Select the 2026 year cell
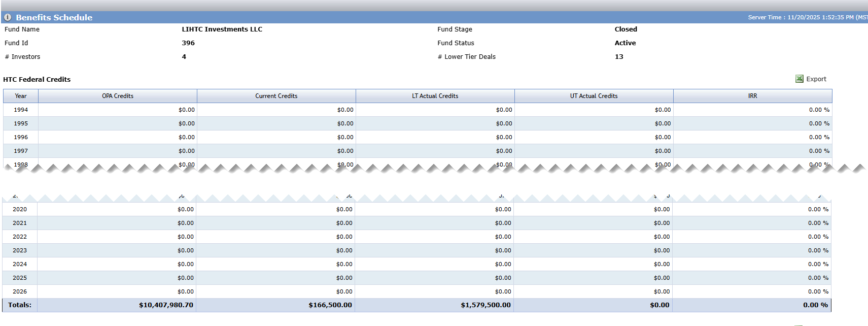The height and width of the screenshot is (326, 868). 20,291
